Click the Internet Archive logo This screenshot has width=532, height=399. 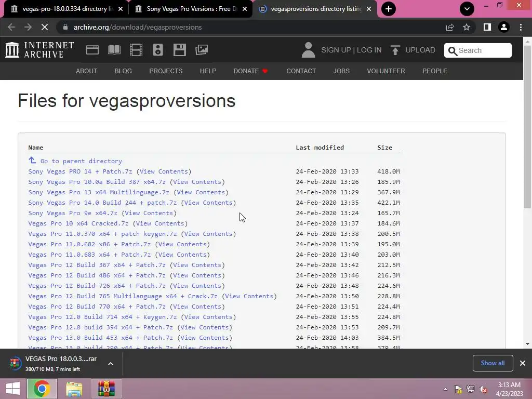point(39,50)
